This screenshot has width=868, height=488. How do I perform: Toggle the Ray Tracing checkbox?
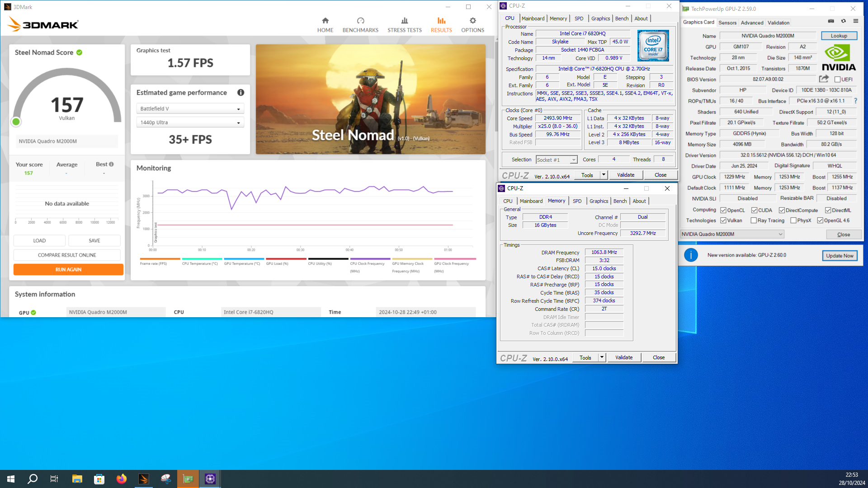pyautogui.click(x=754, y=221)
